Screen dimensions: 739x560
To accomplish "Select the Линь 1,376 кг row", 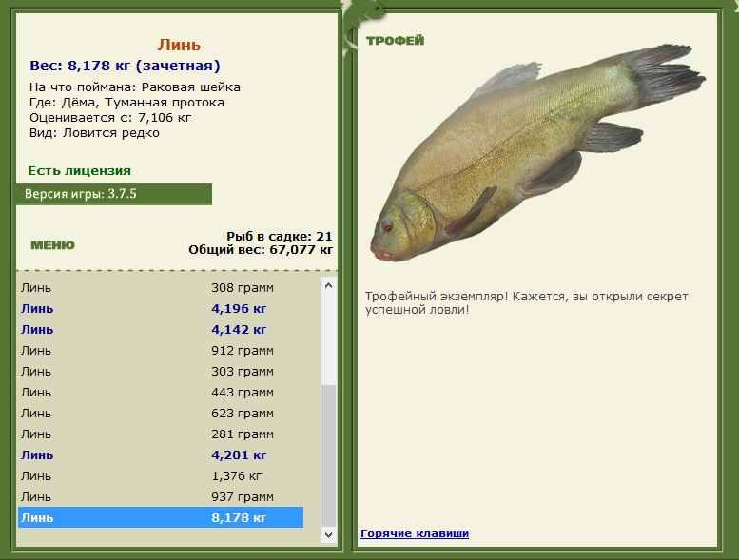I will pyautogui.click(x=160, y=475).
